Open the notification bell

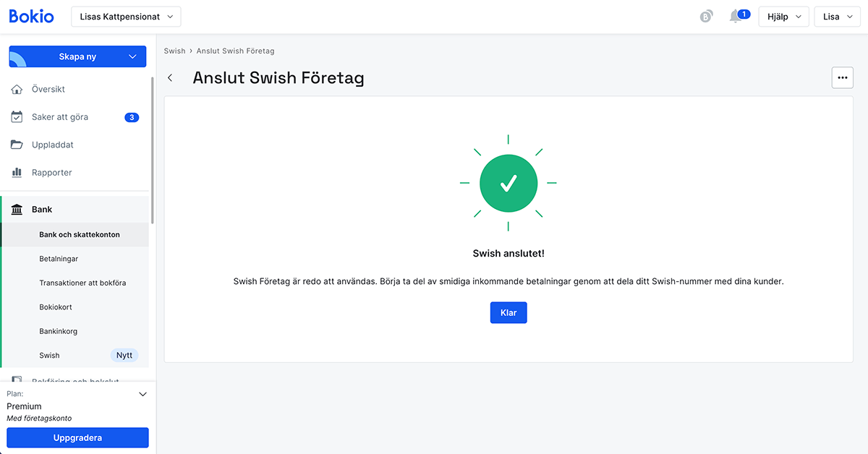click(734, 14)
